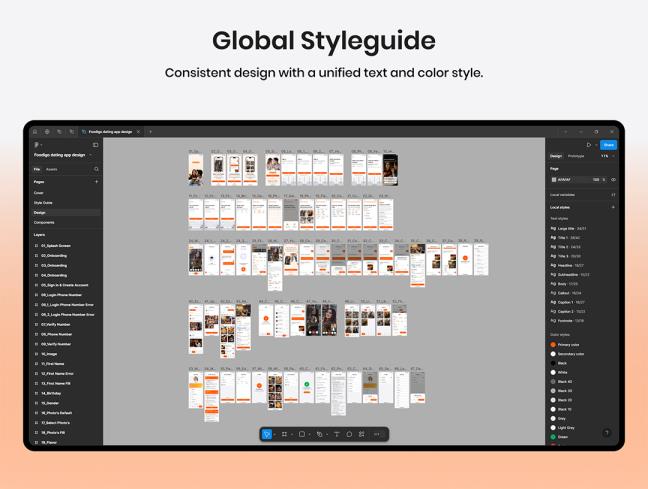The height and width of the screenshot is (489, 648).
Task: Select the Pen tool
Action: (x=319, y=434)
